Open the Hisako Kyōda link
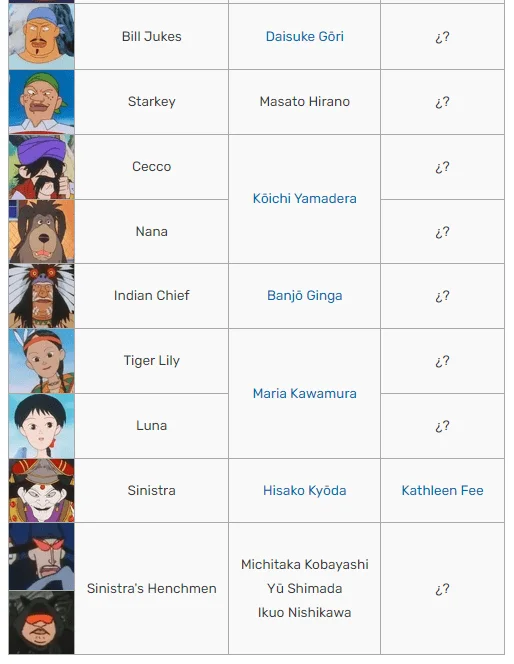The image size is (514, 664). [x=304, y=490]
